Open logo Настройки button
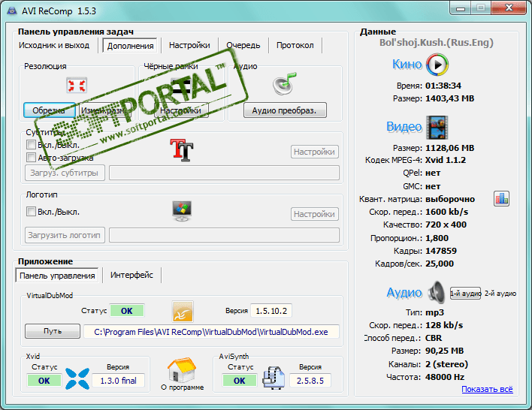 (x=315, y=214)
